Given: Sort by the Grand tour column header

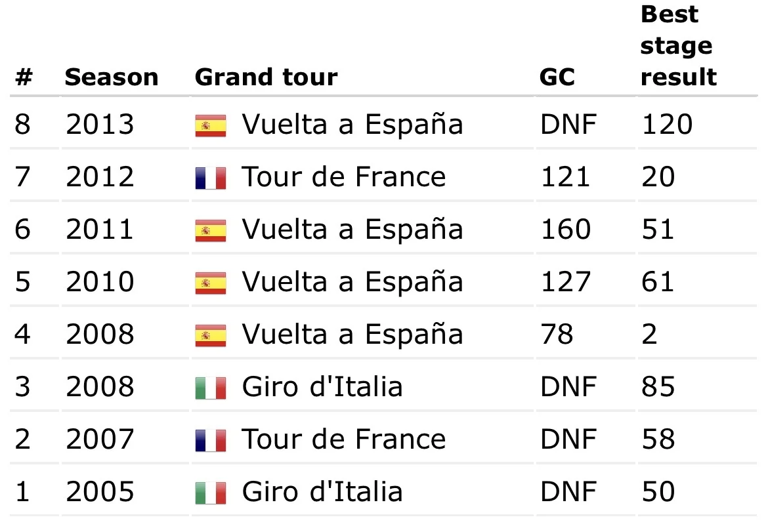Looking at the screenshot, I should 267,77.
